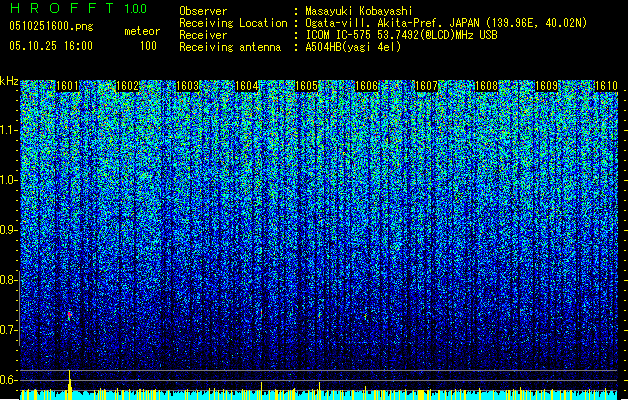Screen dimensions: 629x400
Task: Click the 1601 time marker
Action: [67, 86]
